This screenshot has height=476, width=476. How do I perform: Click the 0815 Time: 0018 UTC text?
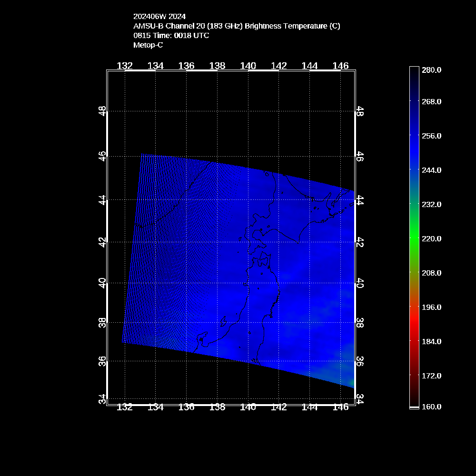pos(171,36)
